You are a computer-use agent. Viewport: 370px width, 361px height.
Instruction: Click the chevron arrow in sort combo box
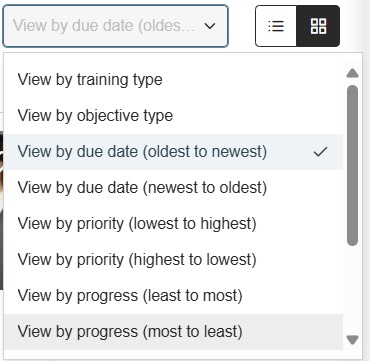[x=210, y=26]
